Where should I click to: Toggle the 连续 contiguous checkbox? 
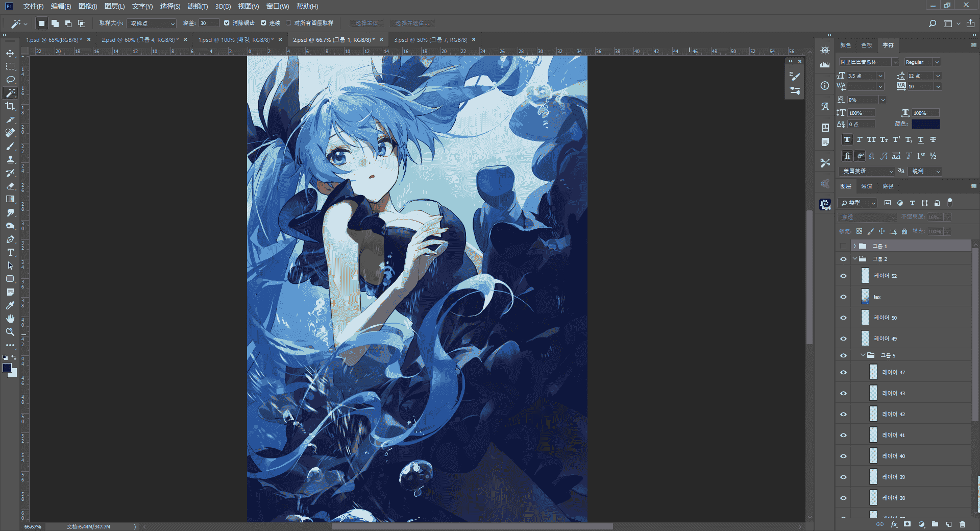[263, 23]
